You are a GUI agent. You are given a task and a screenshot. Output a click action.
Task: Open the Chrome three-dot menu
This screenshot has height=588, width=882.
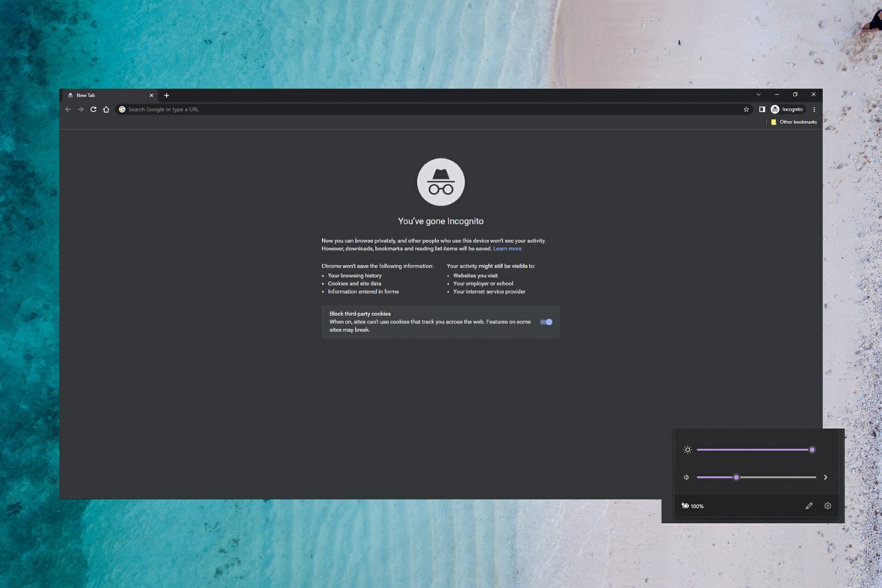click(x=814, y=109)
